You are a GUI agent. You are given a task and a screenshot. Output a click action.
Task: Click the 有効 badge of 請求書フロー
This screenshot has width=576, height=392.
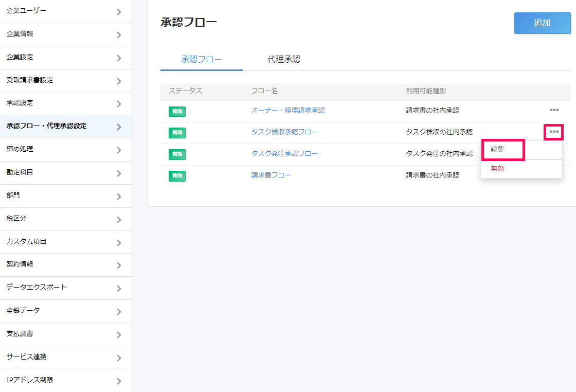(177, 176)
